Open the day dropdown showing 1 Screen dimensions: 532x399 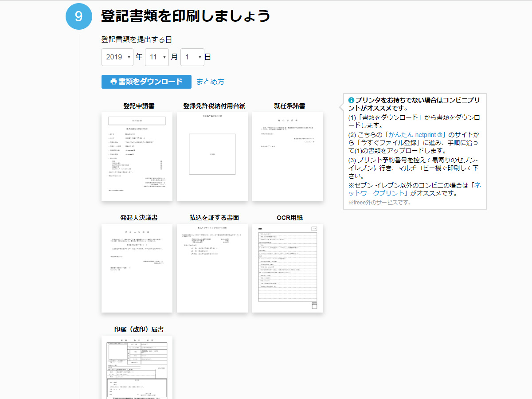click(192, 57)
